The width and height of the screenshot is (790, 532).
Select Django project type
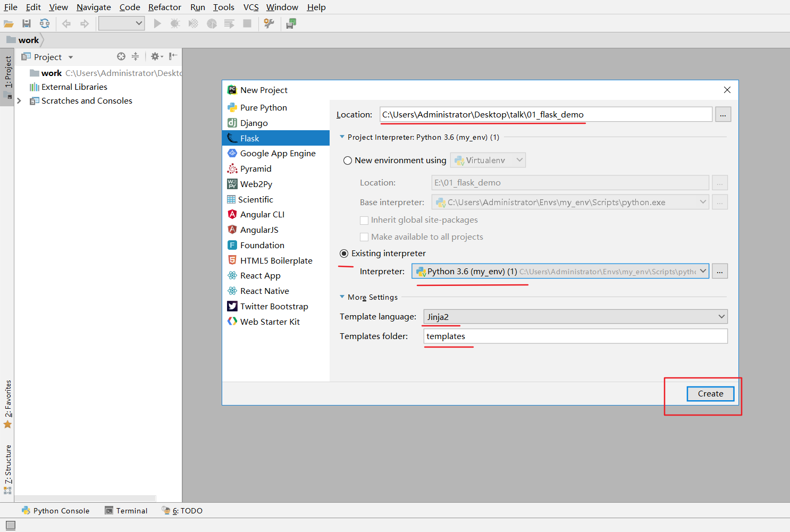pyautogui.click(x=254, y=123)
